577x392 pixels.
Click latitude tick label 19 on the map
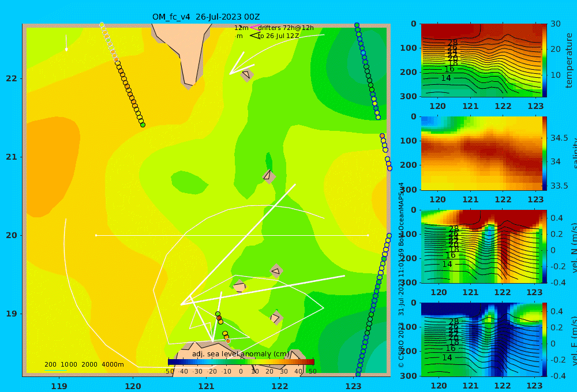(x=12, y=314)
